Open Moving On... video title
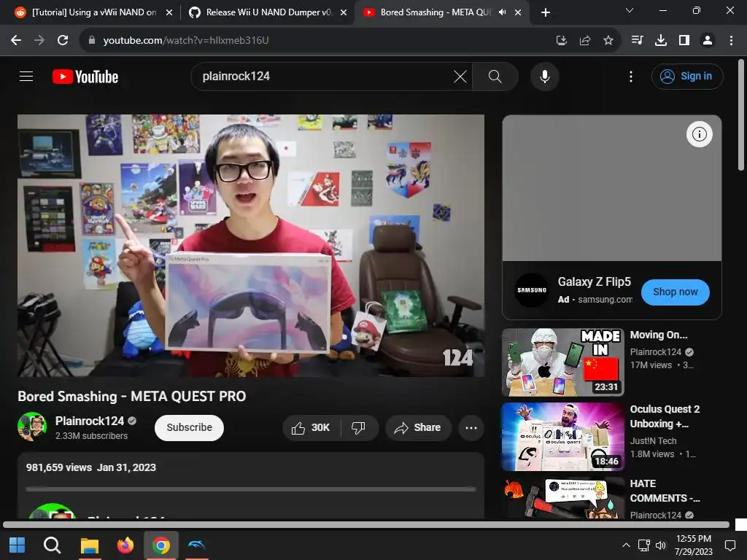This screenshot has height=560, width=747. point(659,335)
